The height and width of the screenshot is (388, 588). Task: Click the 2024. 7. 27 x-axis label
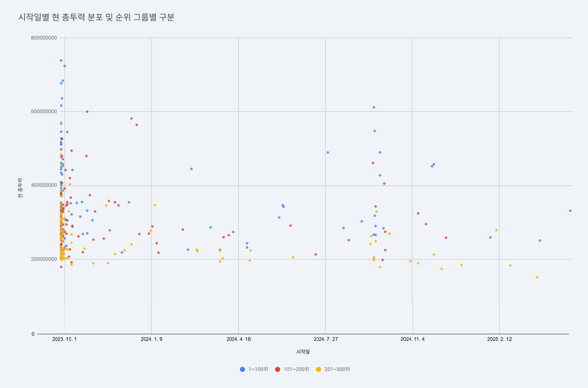tap(326, 339)
